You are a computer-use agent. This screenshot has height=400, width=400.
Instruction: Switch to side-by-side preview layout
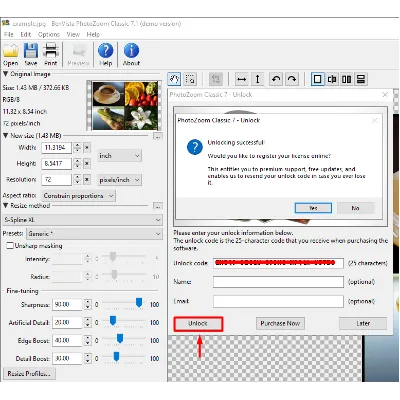[347, 79]
